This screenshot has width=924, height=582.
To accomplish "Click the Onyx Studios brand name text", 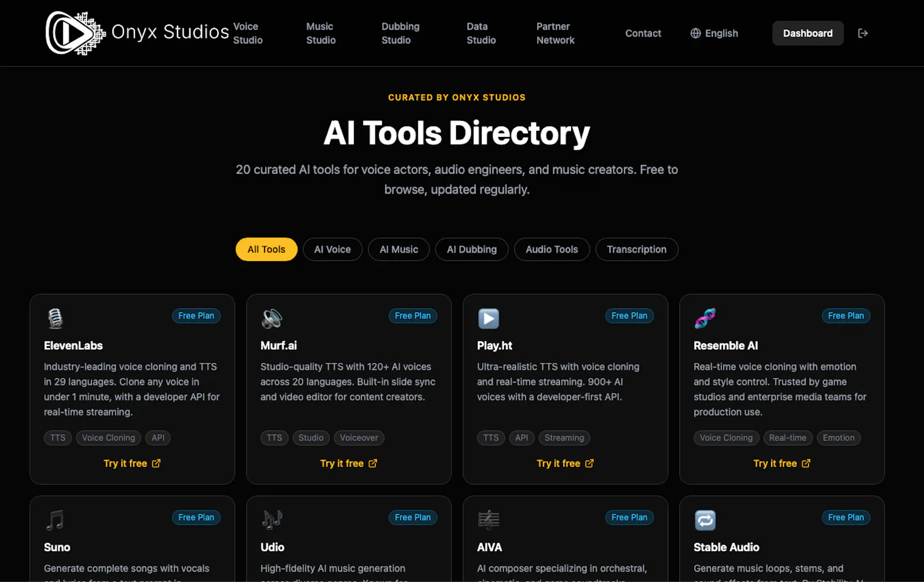I will [x=170, y=32].
